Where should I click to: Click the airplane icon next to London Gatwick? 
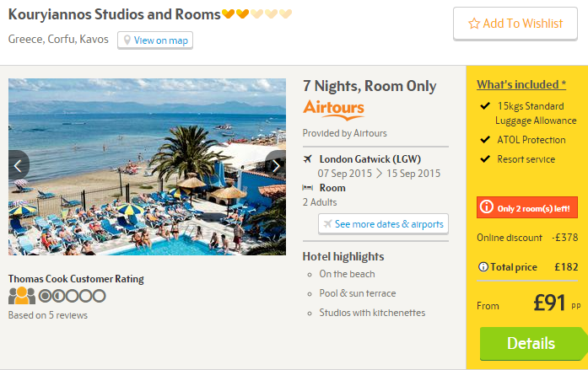pos(308,159)
